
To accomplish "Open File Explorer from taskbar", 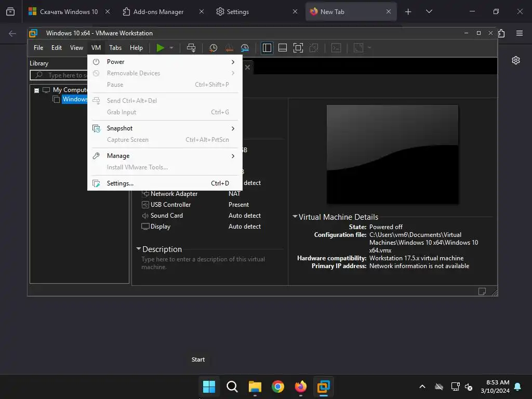I will (x=255, y=387).
